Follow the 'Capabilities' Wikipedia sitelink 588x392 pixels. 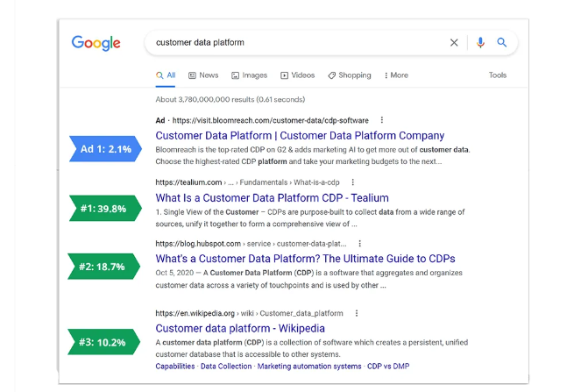pyautogui.click(x=175, y=366)
